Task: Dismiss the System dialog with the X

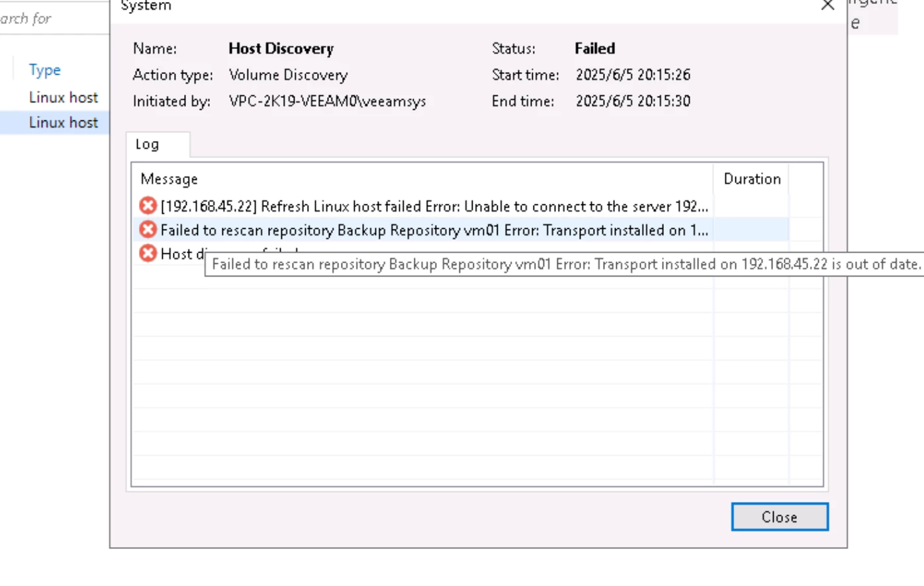Action: pyautogui.click(x=827, y=5)
